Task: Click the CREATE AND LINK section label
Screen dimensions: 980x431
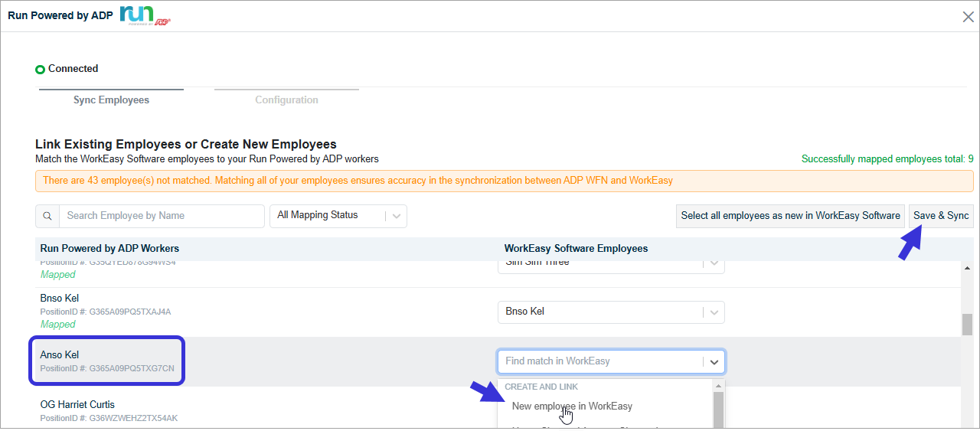Action: click(541, 387)
